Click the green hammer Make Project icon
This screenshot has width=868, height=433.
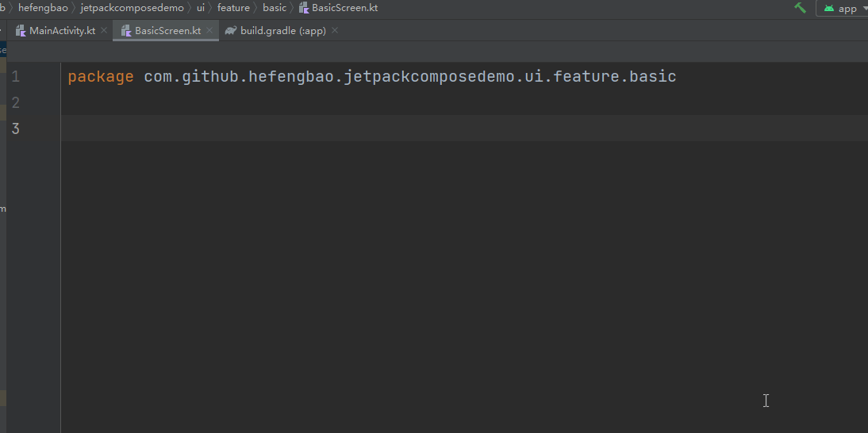[800, 8]
